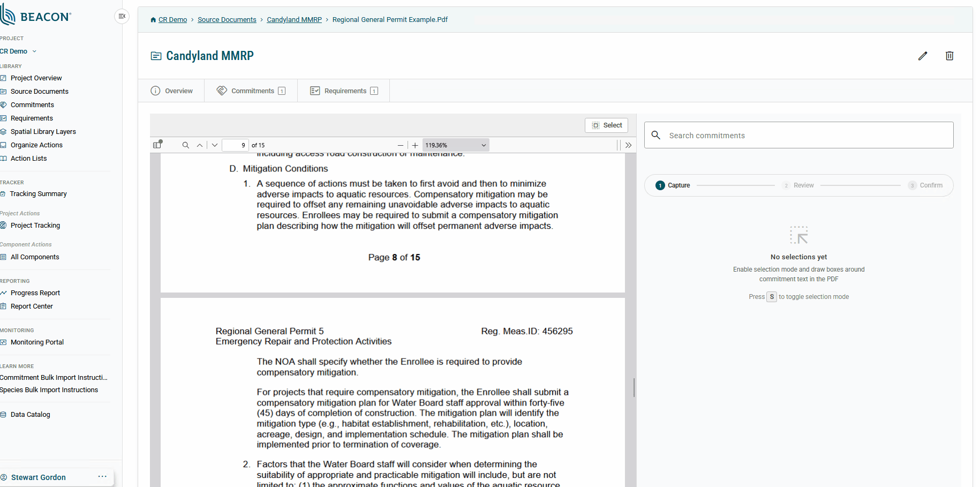
Task: Switch to the Commitments tab
Action: (251, 91)
